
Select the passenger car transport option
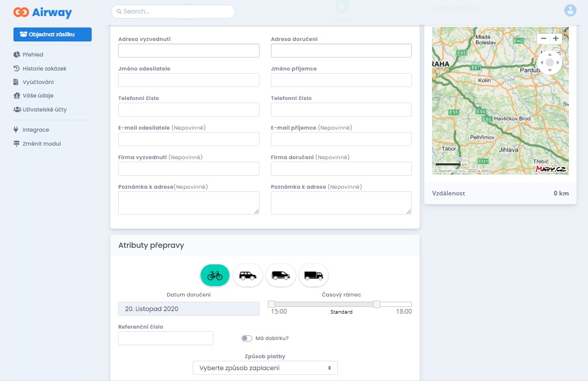click(x=248, y=276)
